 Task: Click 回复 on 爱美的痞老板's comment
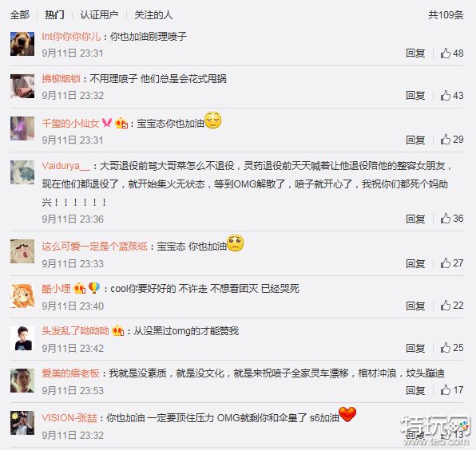pos(415,390)
